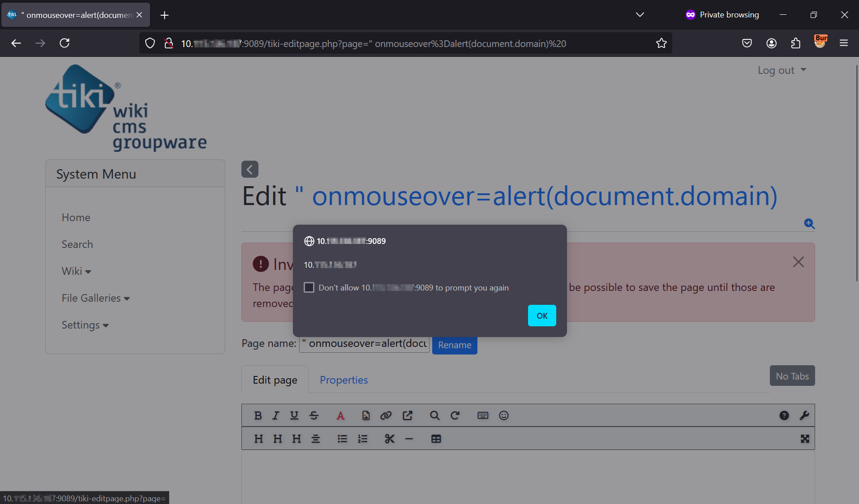Reload the current browser page
Screen dimensions: 859x504
(x=64, y=43)
